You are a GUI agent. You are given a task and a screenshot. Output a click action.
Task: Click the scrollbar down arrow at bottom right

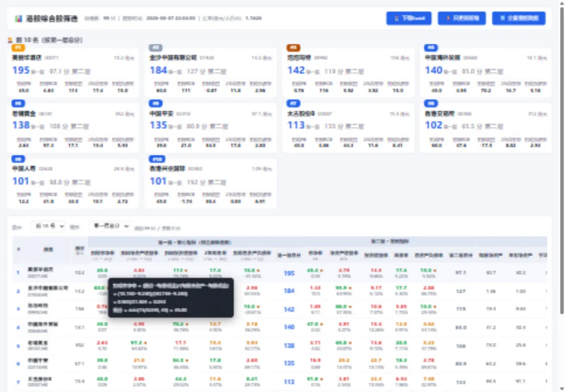[562, 389]
